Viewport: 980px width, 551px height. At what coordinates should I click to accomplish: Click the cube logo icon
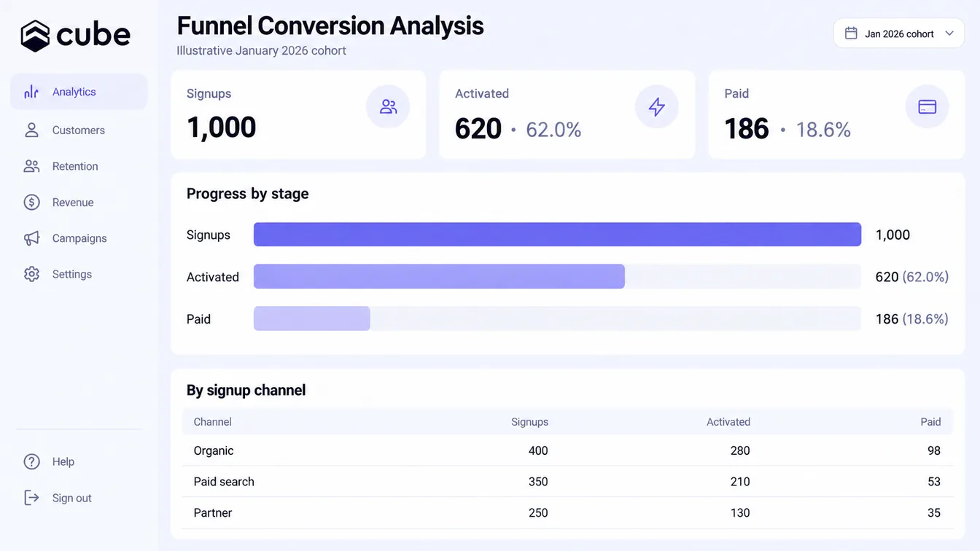click(35, 36)
